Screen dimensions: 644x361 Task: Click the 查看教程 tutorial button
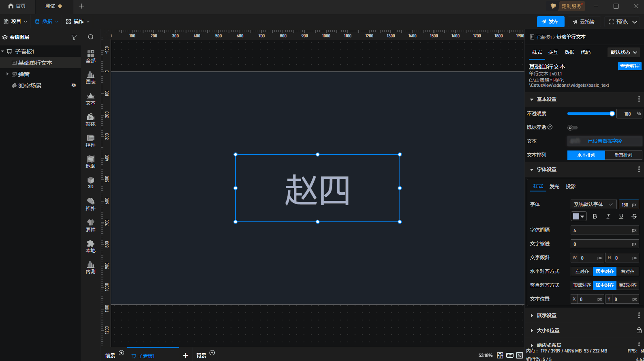click(629, 66)
